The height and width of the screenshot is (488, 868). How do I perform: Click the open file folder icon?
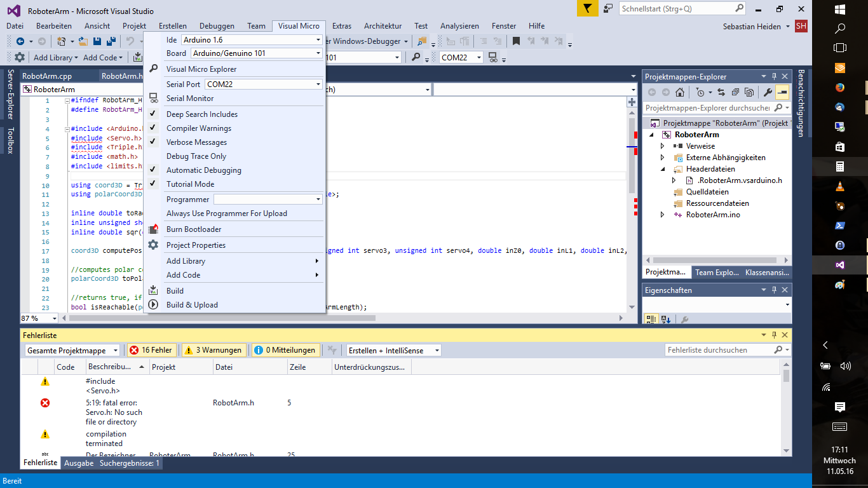point(83,41)
